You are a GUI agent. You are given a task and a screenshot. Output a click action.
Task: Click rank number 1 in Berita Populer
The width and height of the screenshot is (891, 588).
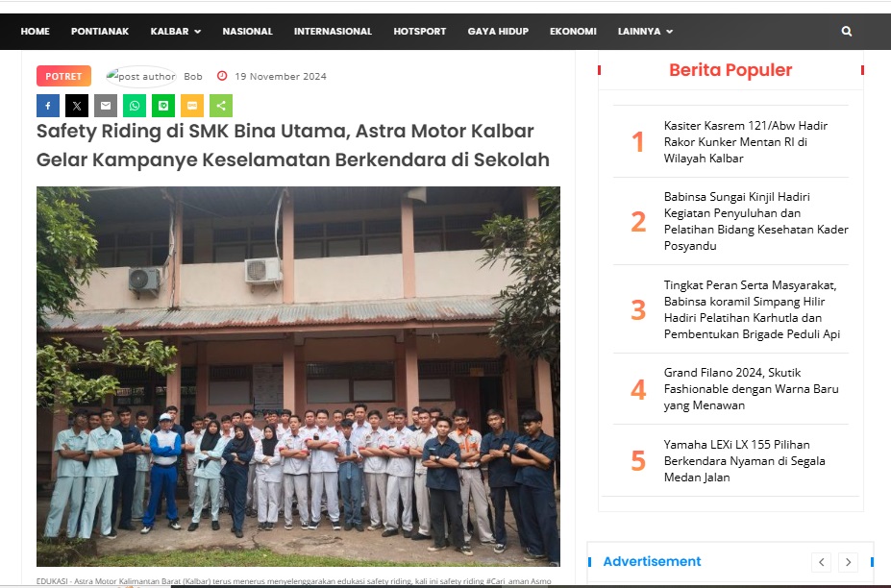point(638,142)
